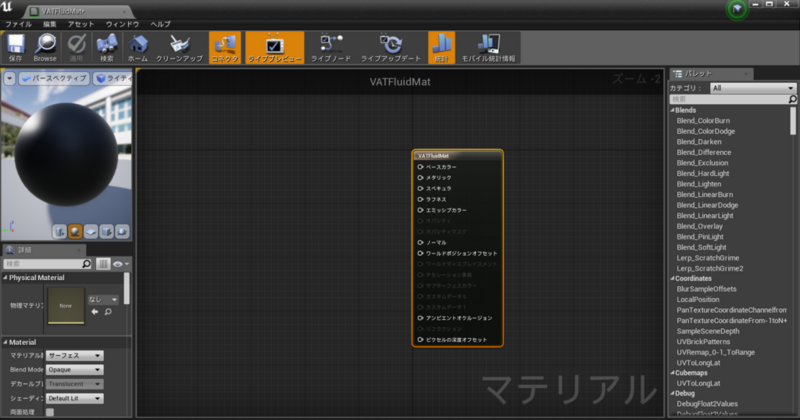The height and width of the screenshot is (420, 800).
Task: Click the Browse toolbar icon
Action: click(45, 47)
